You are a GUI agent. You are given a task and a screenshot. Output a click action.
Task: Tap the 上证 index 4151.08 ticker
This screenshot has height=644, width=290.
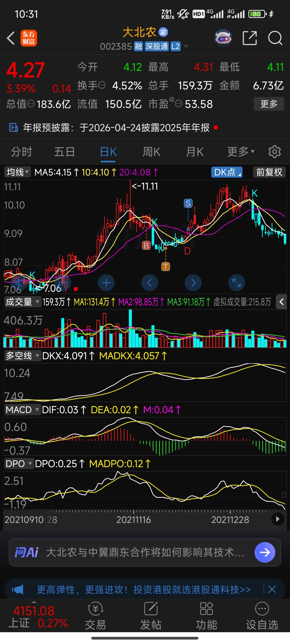pos(38,616)
